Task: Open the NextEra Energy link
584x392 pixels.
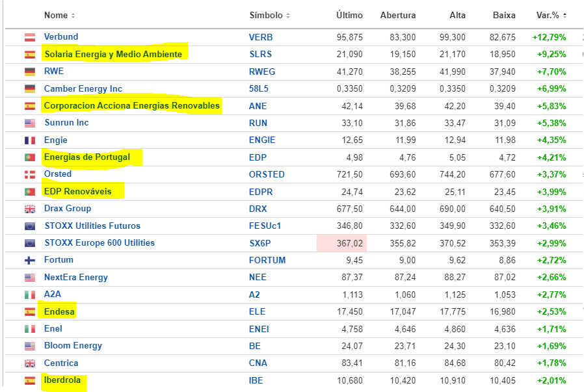Action: click(75, 278)
